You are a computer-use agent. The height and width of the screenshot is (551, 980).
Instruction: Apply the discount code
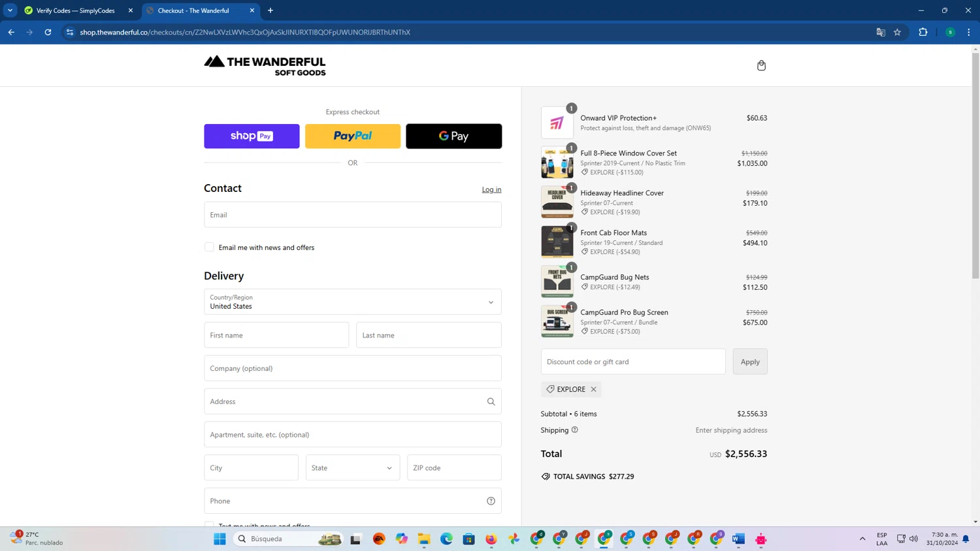[750, 362]
